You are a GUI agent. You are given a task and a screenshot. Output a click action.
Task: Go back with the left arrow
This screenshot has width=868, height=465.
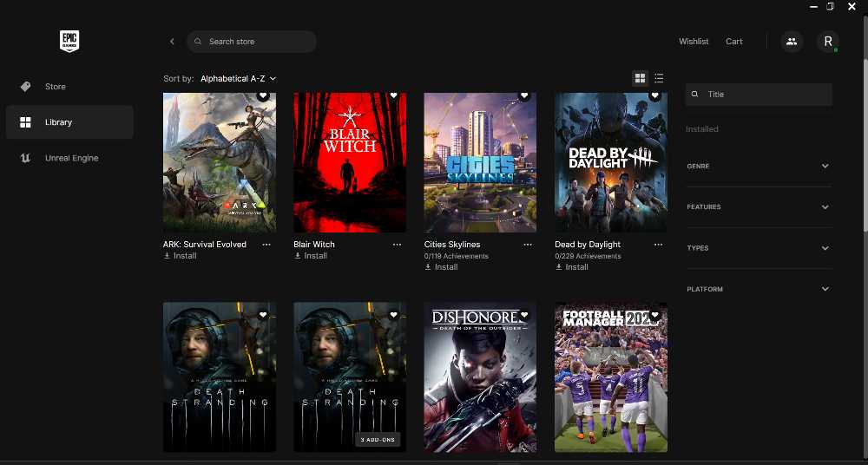pyautogui.click(x=172, y=42)
